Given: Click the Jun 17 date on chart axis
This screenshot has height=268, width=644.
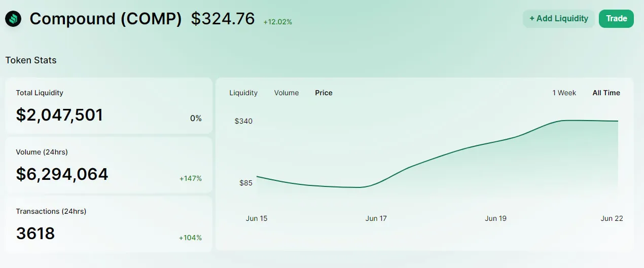Looking at the screenshot, I should click(376, 218).
